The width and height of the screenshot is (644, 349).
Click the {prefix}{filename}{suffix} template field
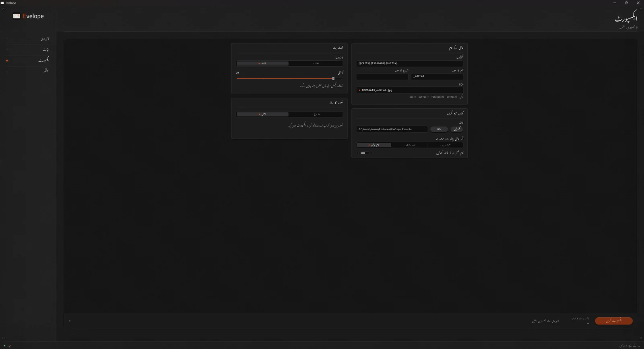(409, 63)
